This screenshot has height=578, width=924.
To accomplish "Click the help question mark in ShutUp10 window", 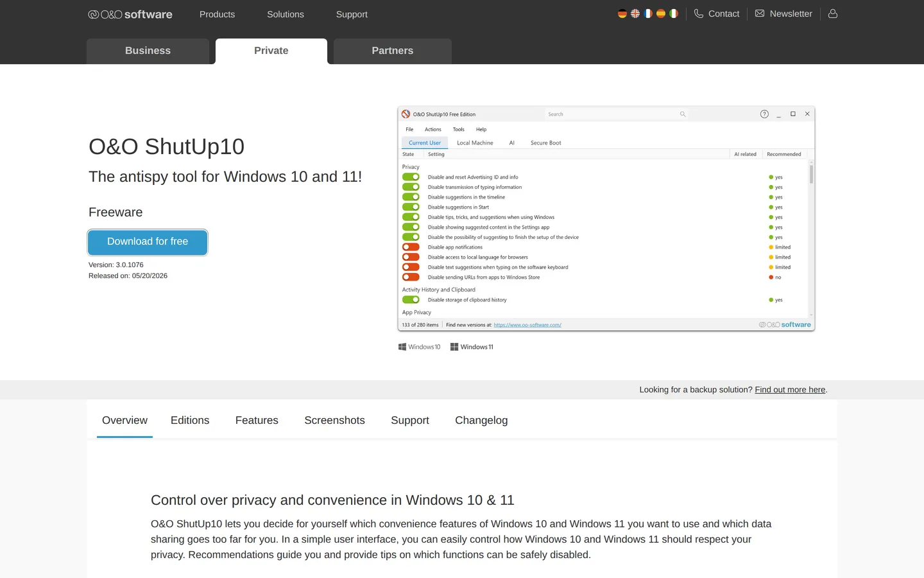I will 764,114.
